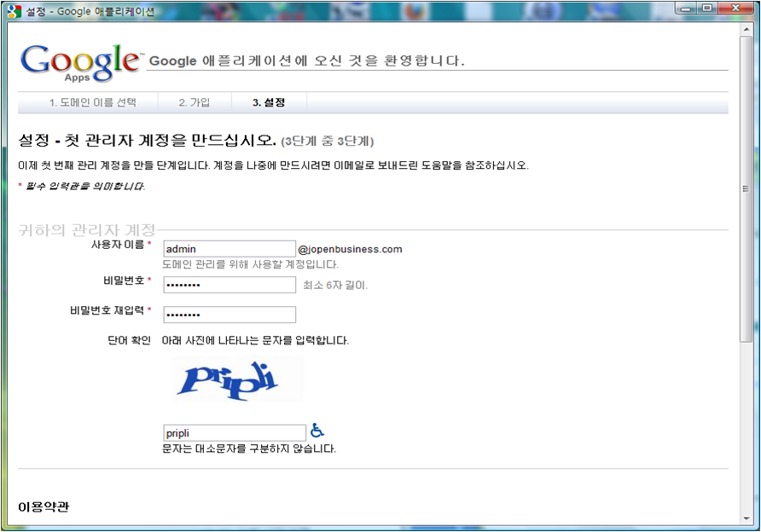The width and height of the screenshot is (761, 532).
Task: Click the captcha answer field containing pripli
Action: tap(235, 433)
